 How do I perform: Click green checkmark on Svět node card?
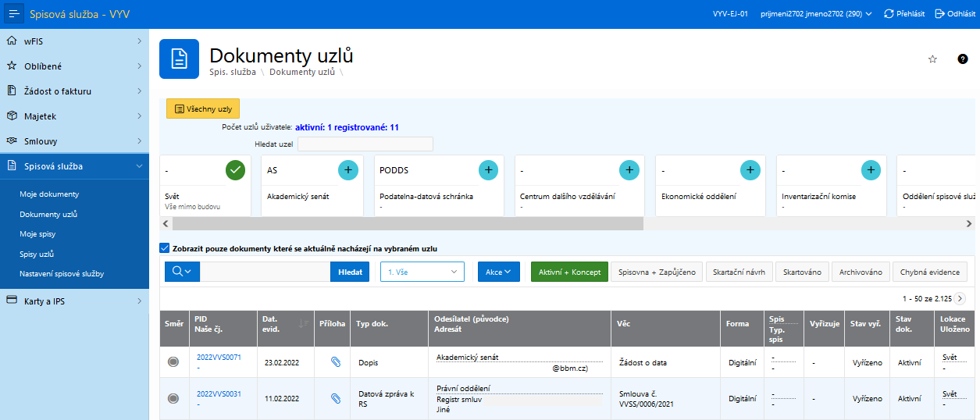[236, 169]
